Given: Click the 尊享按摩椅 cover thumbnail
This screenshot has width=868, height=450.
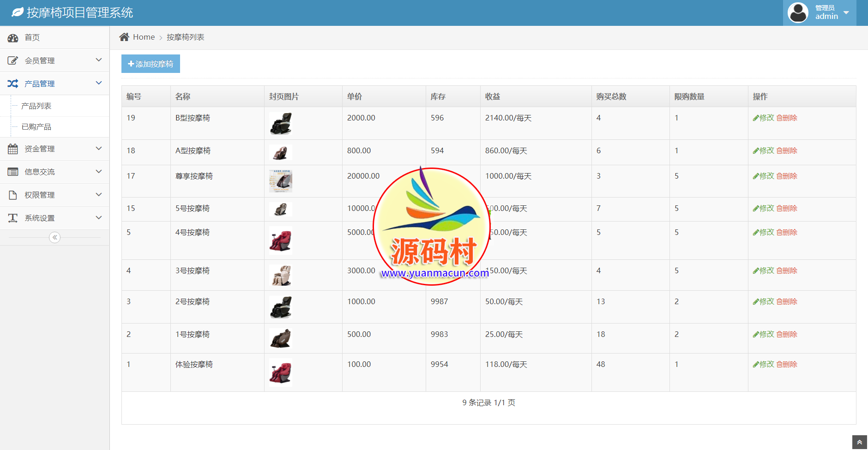Looking at the screenshot, I should (x=280, y=180).
